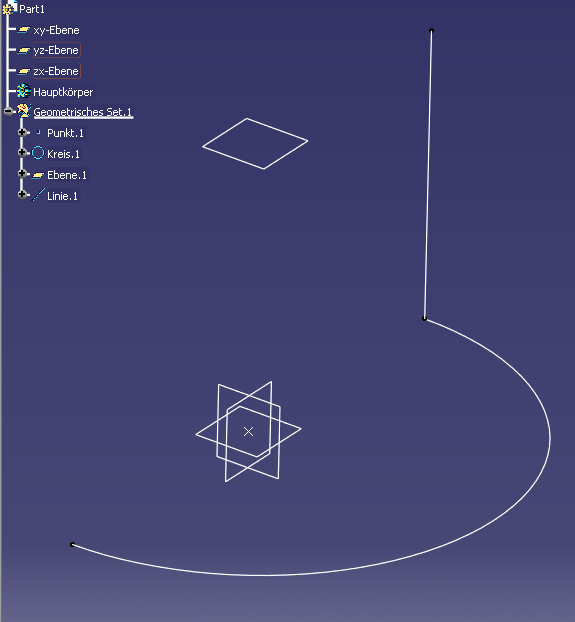Select the offset plane rectangle in viewport
Image resolution: width=575 pixels, height=622 pixels.
255,144
